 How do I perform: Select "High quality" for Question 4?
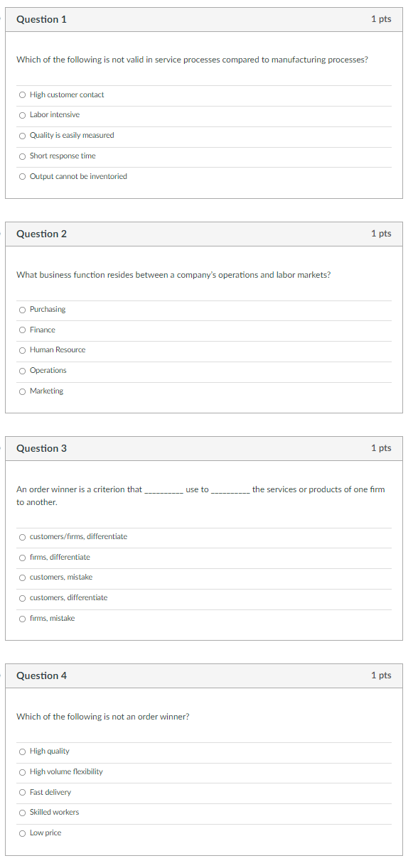(x=22, y=751)
